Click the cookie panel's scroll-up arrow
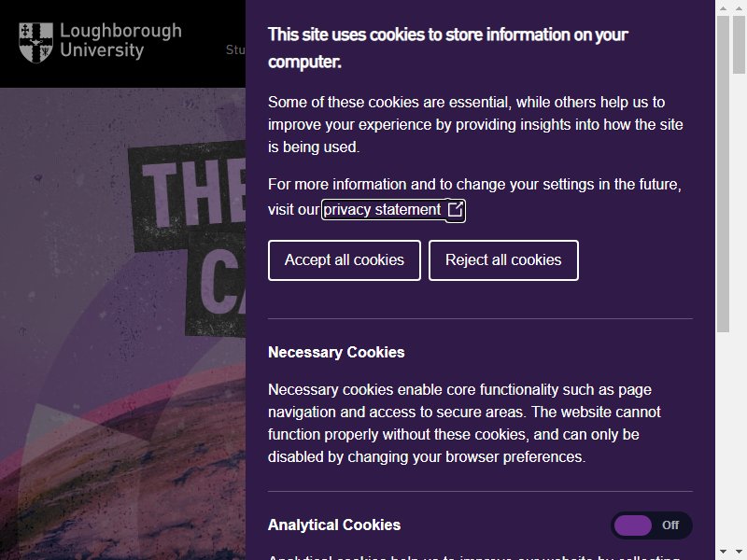This screenshot has height=560, width=747. [x=723, y=8]
